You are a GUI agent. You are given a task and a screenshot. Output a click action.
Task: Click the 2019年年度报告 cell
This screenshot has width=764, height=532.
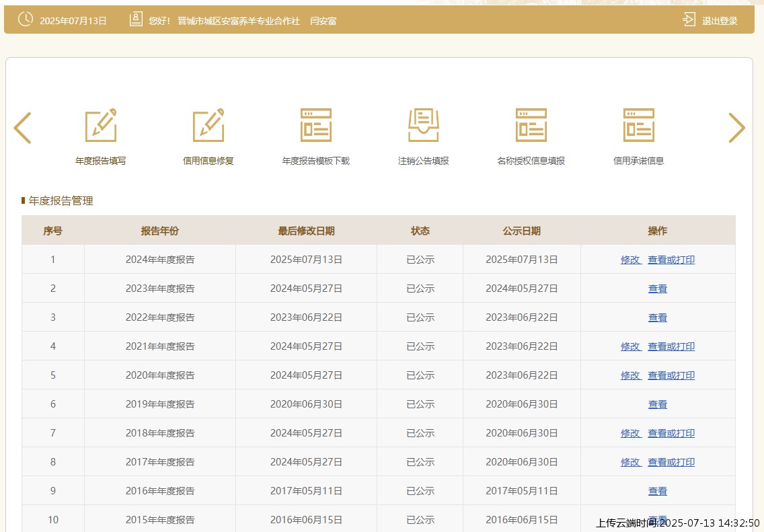[160, 404]
